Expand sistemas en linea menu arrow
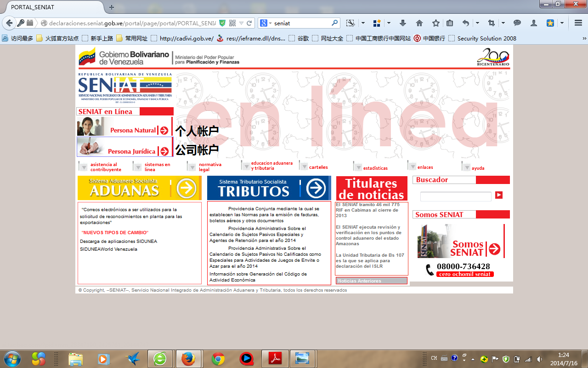This screenshot has width=588, height=368. (138, 167)
